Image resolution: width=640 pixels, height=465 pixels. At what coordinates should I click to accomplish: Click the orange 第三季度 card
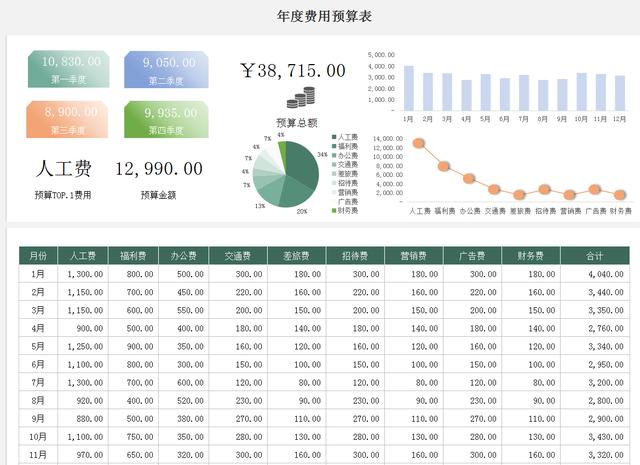pyautogui.click(x=69, y=120)
